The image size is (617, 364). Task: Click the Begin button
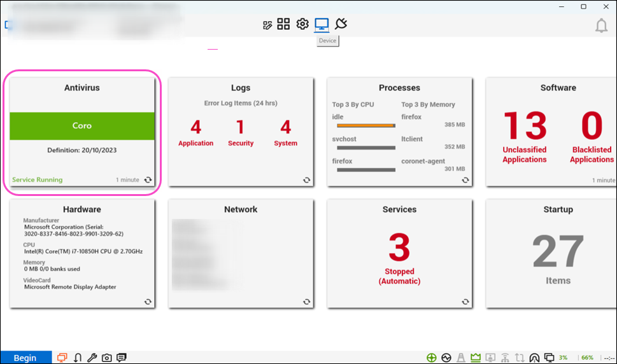pos(25,357)
